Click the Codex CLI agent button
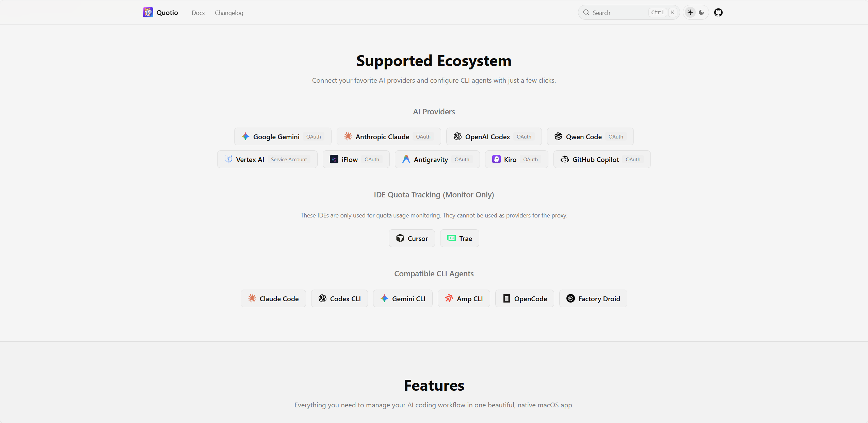This screenshot has width=868, height=423. click(x=339, y=298)
